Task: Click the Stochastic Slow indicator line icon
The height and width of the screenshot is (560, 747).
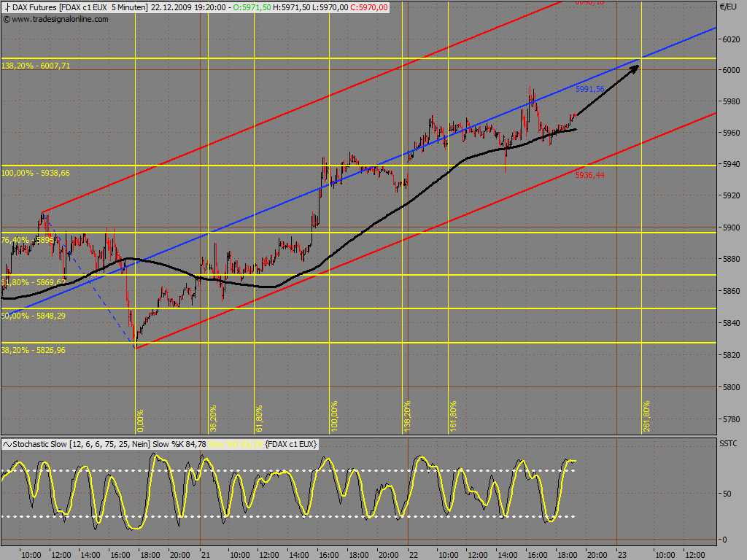Action: point(7,444)
